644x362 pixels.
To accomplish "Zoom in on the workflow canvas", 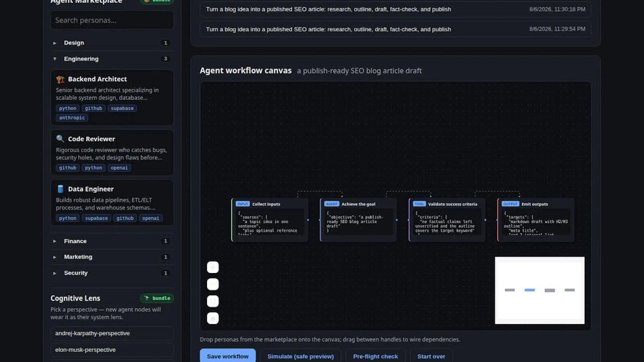I will pos(213,267).
